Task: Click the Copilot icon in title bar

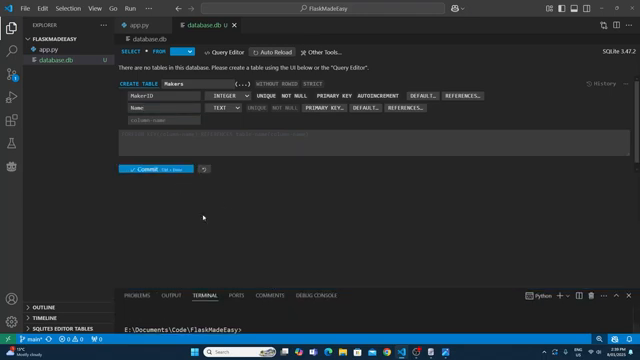Action: [455, 8]
